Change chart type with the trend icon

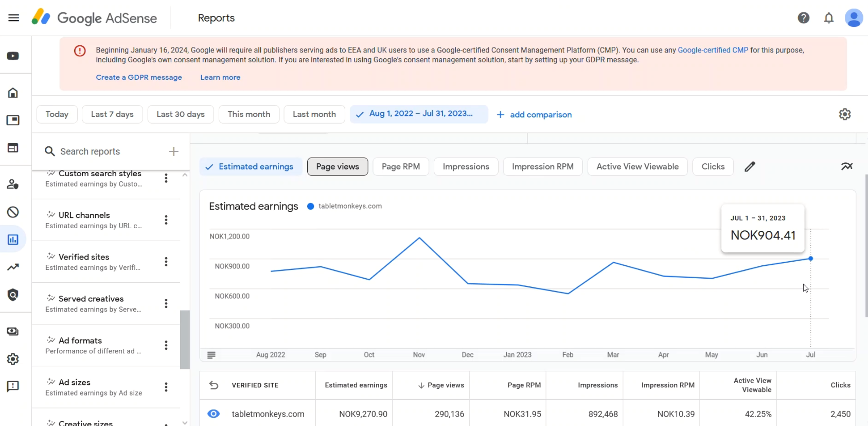pos(847,166)
